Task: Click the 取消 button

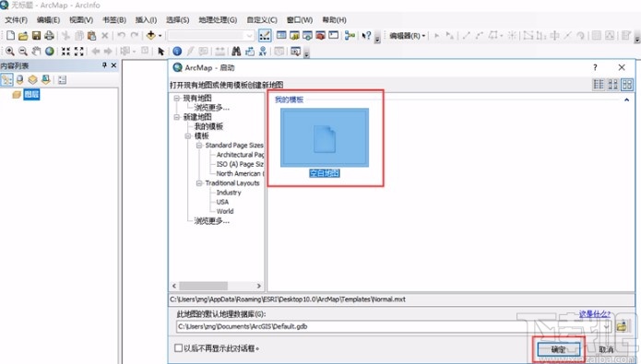Action: click(x=606, y=349)
